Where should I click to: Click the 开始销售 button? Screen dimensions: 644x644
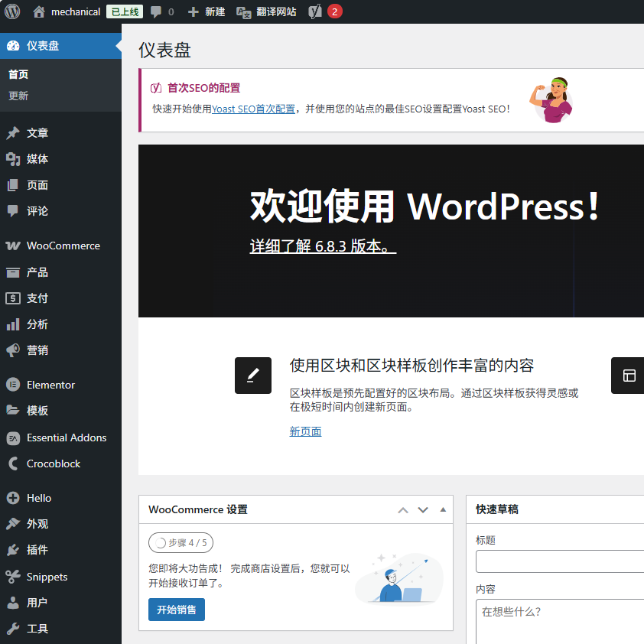(177, 610)
